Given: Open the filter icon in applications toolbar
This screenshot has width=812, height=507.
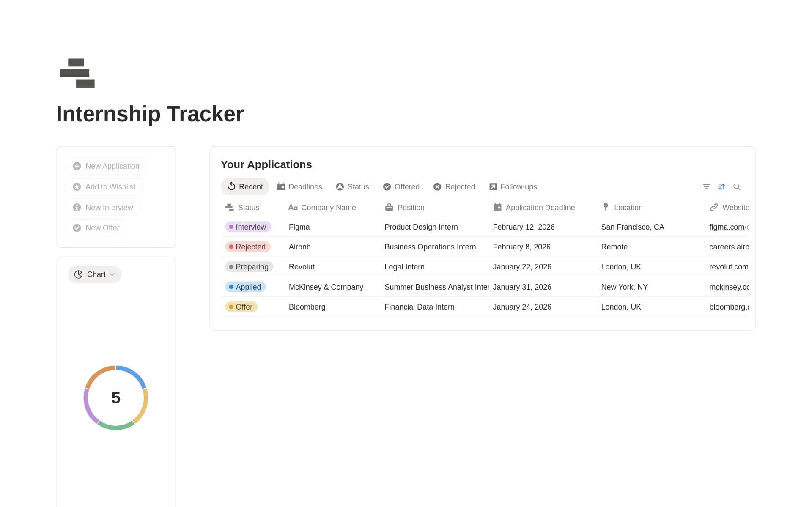Looking at the screenshot, I should tap(706, 187).
